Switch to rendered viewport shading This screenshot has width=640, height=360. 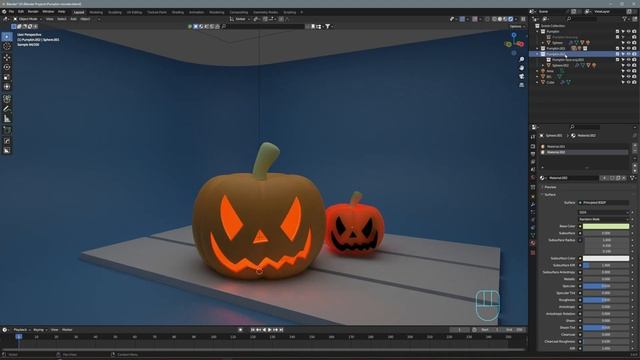pos(510,19)
